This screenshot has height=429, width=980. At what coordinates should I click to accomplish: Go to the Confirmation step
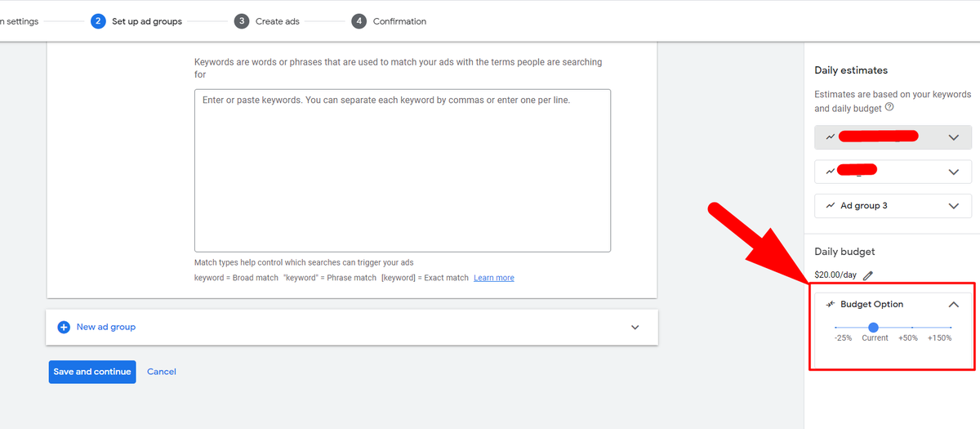[399, 21]
